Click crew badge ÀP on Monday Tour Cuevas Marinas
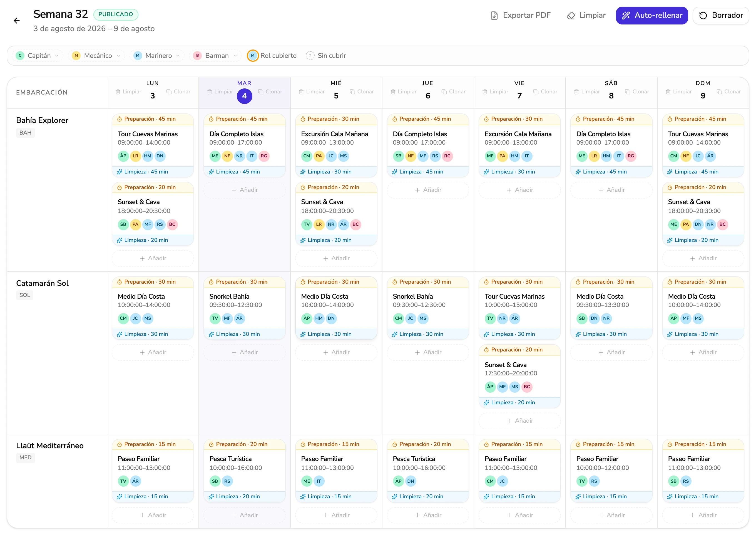 coord(123,156)
